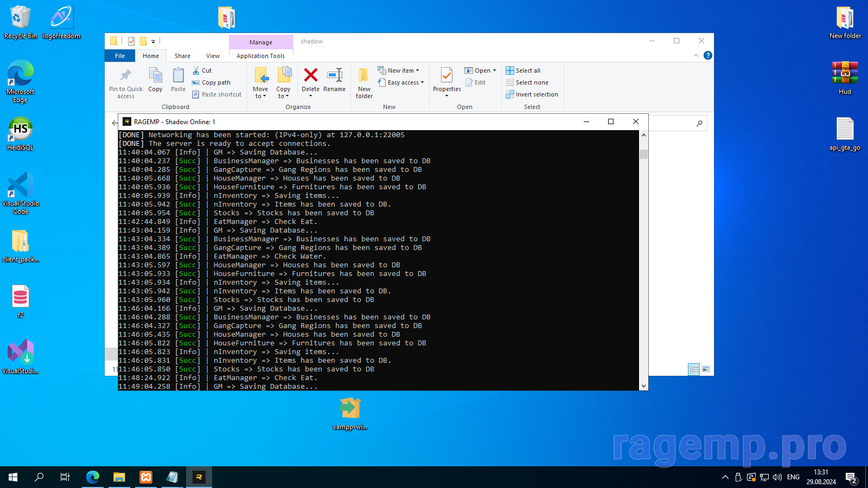The height and width of the screenshot is (488, 868).
Task: Click the red Delete icon in ribbon
Action: tap(310, 75)
